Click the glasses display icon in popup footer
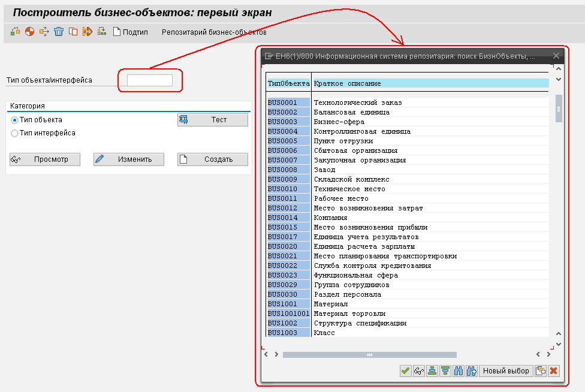This screenshot has height=392, width=585. 419,371
